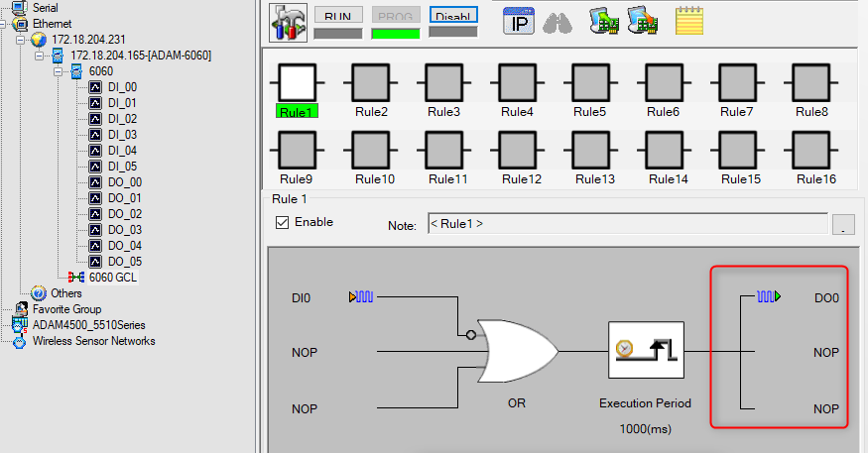Select DI_00 in the device tree
The width and height of the screenshot is (868, 453).
pos(122,87)
